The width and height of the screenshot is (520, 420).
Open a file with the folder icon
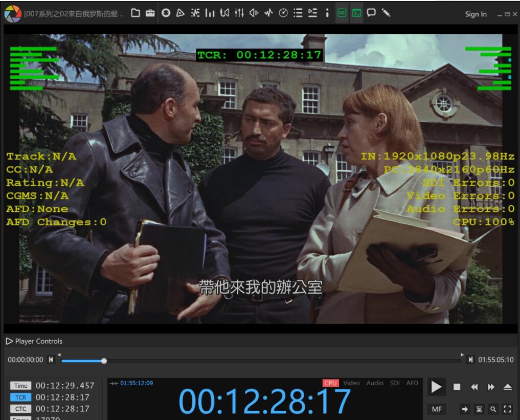coord(135,13)
